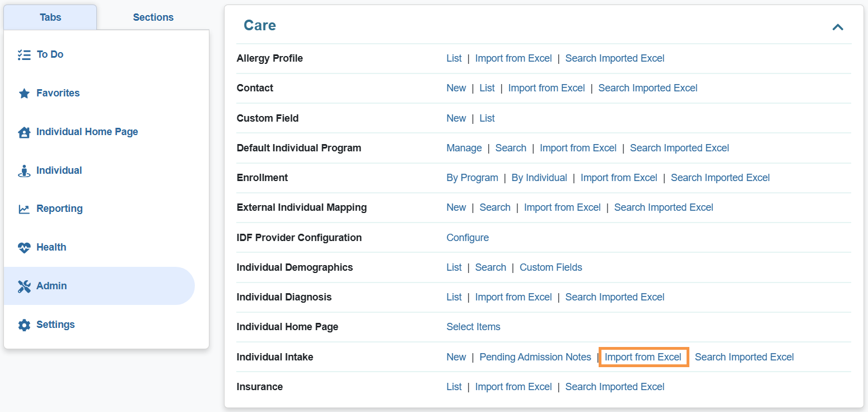This screenshot has height=412, width=868.
Task: Click the Individual person icon
Action: [x=24, y=171]
